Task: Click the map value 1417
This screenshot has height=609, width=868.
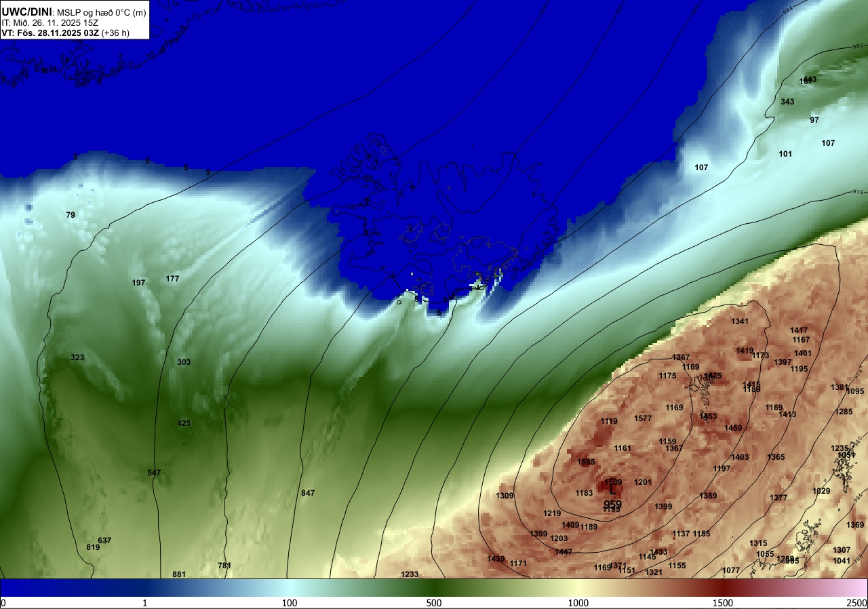Action: pyautogui.click(x=799, y=330)
